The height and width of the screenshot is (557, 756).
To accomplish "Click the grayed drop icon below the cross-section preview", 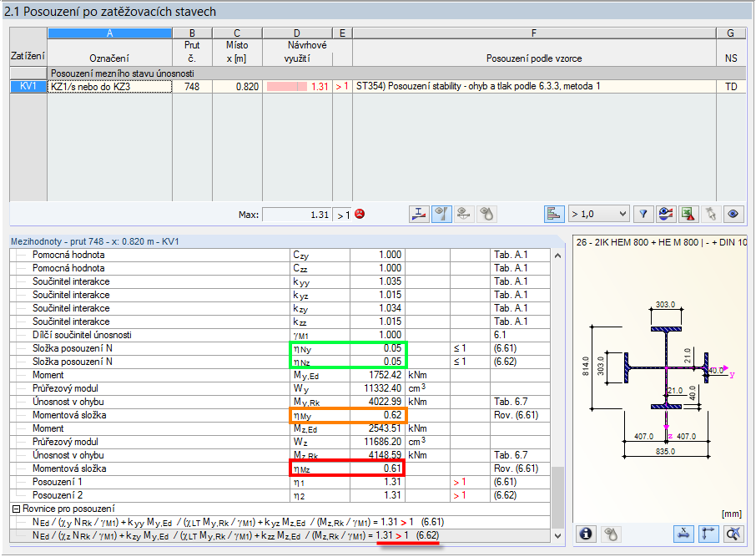I will (611, 534).
